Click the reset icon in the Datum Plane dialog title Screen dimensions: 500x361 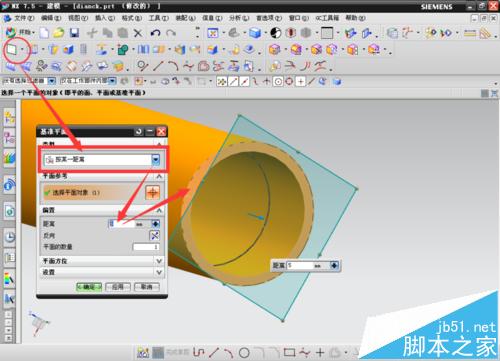tap(139, 132)
